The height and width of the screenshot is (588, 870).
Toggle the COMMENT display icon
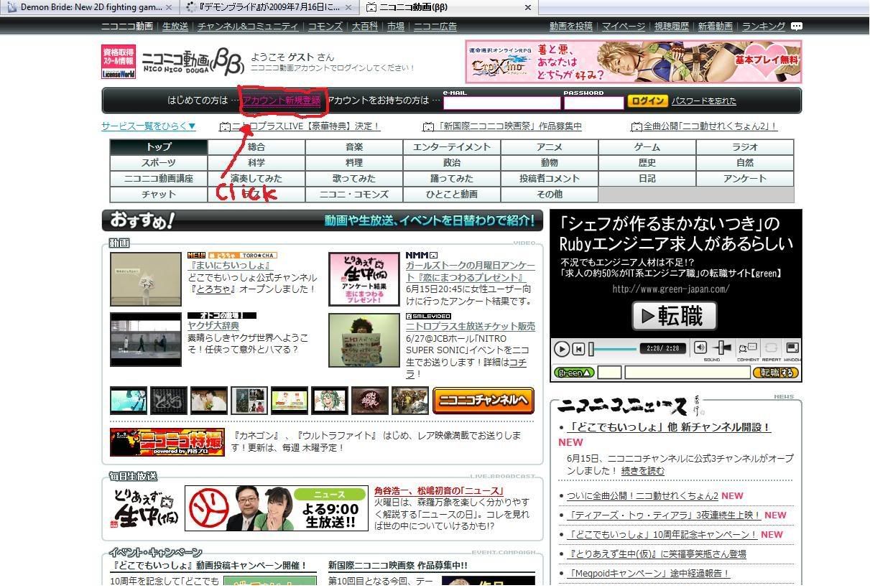[747, 348]
